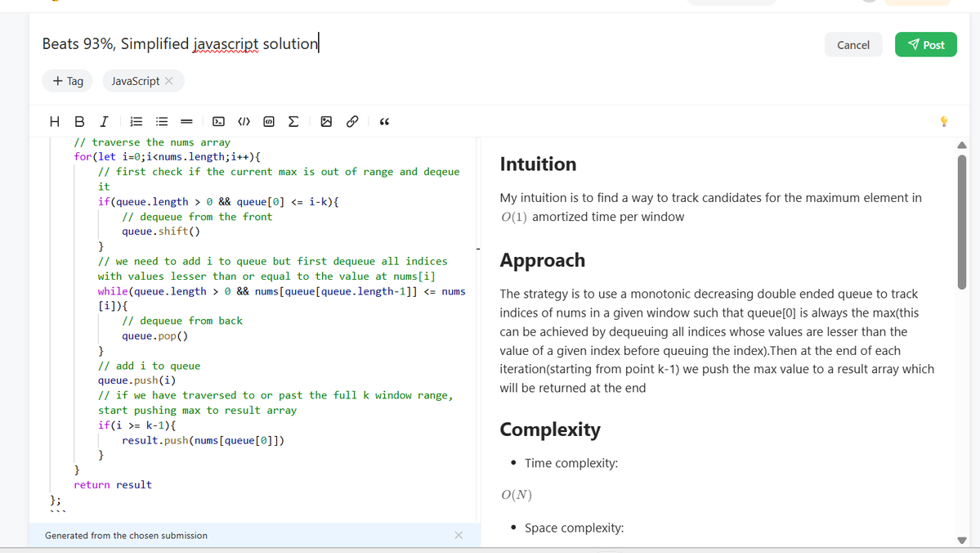Insert an image into the post
This screenshot has height=553, width=980.
point(326,121)
